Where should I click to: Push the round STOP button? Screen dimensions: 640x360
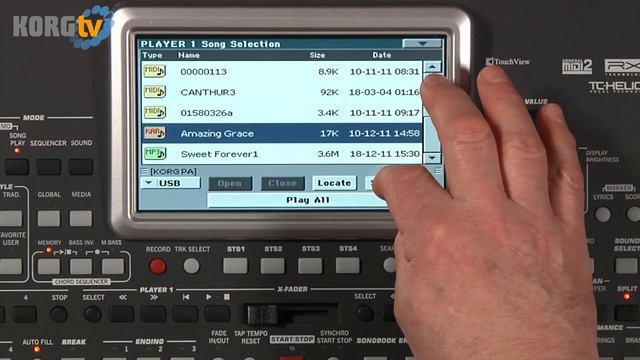point(59,314)
